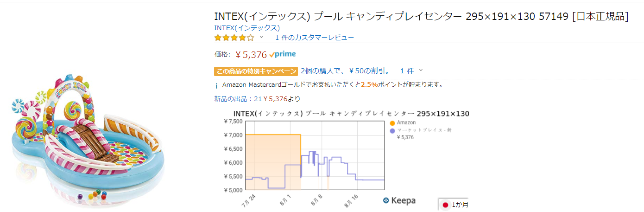Screen dimensions: 644x212
Task: Click the blue info icon by Mastercard text
Action: [x=216, y=85]
